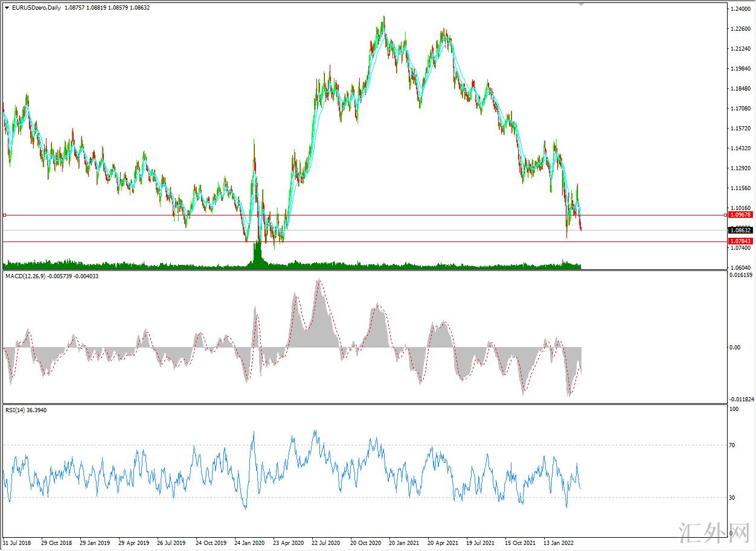Click the 31 Jul 2018 date label
756x551 pixels.
click(17, 543)
